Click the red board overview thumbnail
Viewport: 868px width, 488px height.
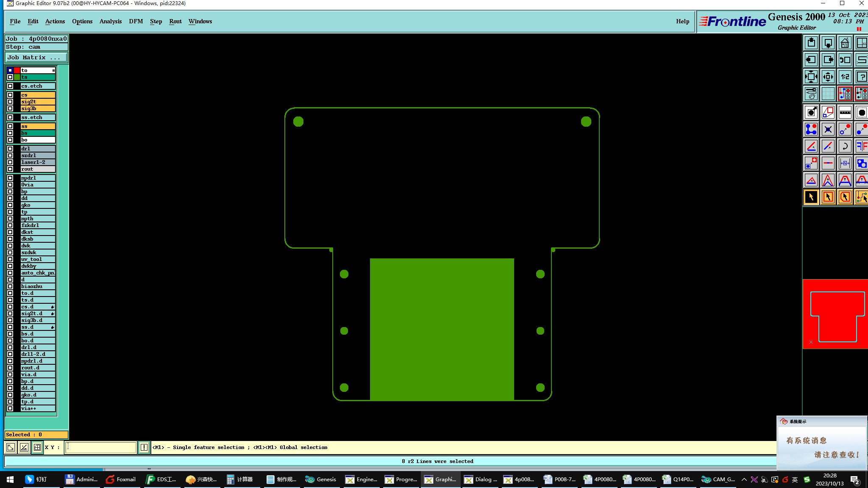pos(835,314)
